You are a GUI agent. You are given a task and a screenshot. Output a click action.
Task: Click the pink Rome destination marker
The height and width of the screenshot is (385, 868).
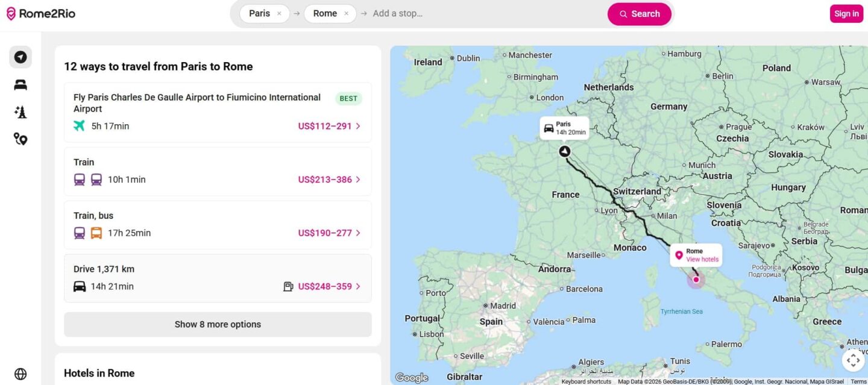point(696,280)
